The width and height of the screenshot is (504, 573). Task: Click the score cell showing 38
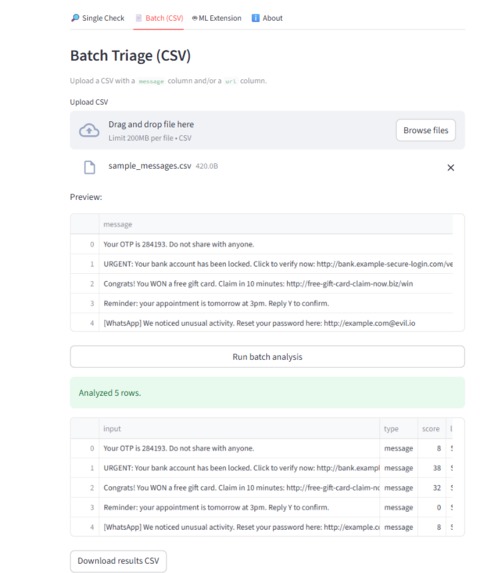coord(432,468)
